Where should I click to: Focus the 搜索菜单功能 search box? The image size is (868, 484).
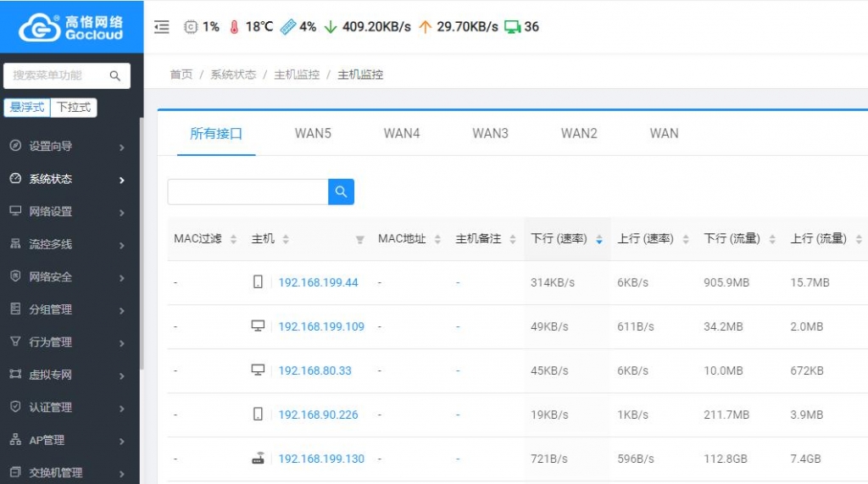tap(59, 75)
